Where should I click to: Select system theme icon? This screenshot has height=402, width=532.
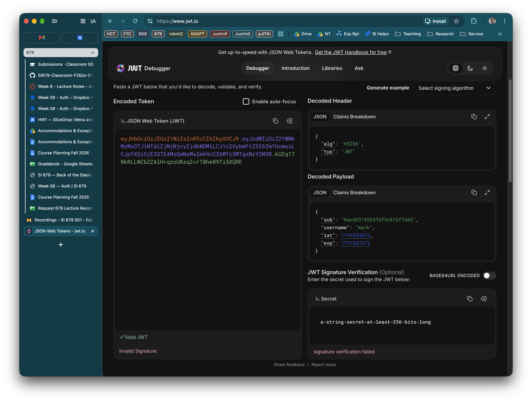456,68
